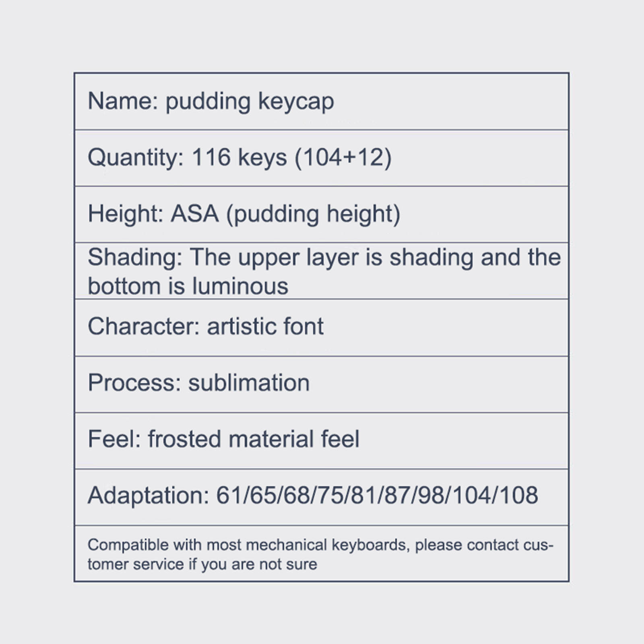Click the "ASA" value text
Screen dimensions: 644x644
tap(194, 213)
